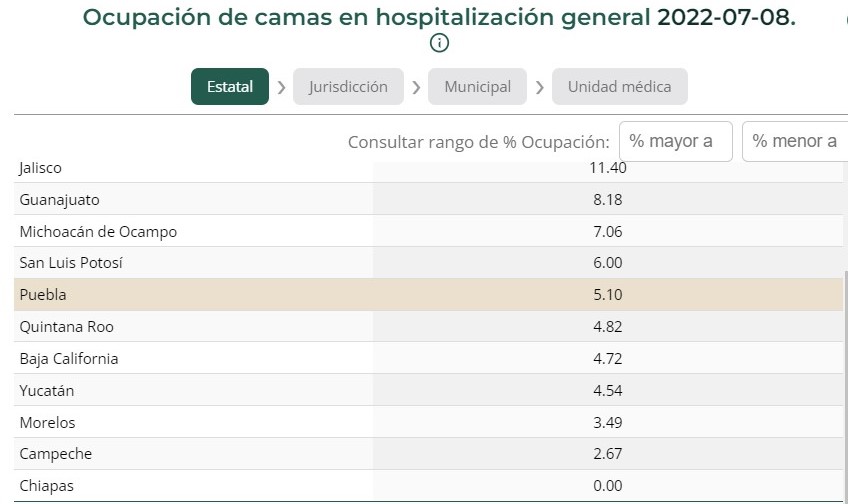Click the Yucatán occupancy value 4.54
This screenshot has height=504, width=848.
click(607, 390)
